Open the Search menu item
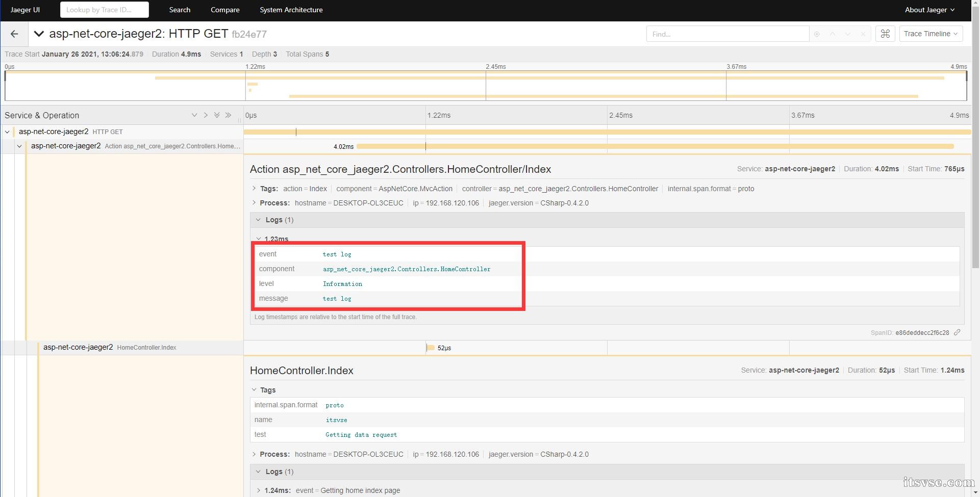This screenshot has width=980, height=497. [180, 10]
